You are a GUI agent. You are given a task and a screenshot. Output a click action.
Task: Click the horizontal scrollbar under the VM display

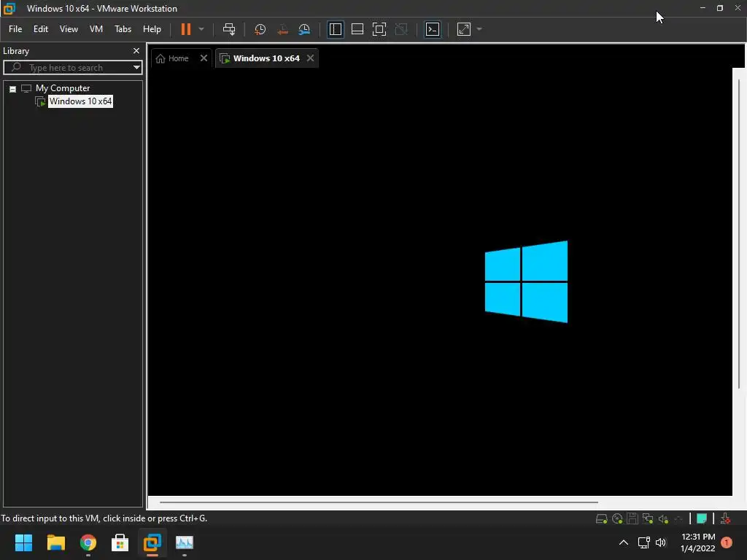coord(379,502)
